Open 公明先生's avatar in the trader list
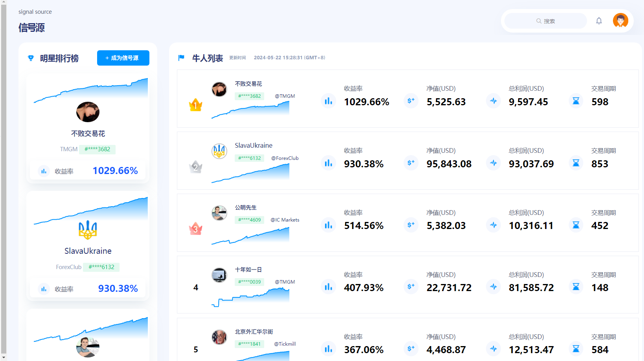 pyautogui.click(x=219, y=213)
